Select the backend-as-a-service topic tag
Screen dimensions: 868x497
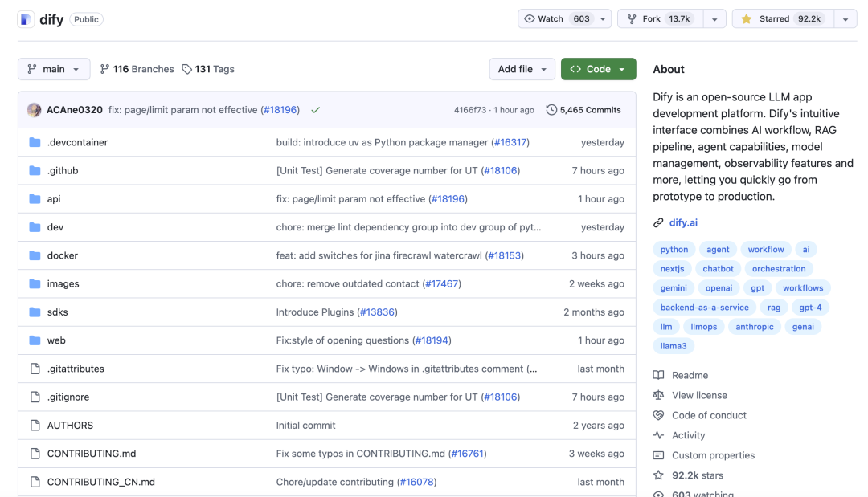[704, 308]
